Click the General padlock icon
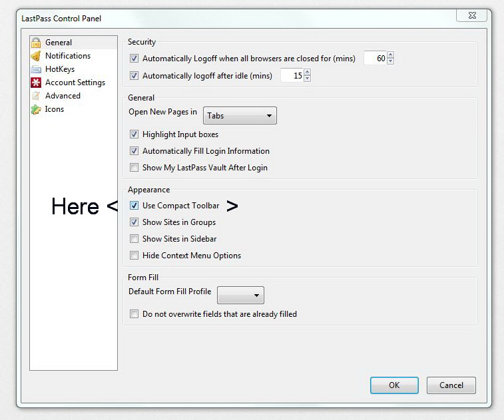The height and width of the screenshot is (420, 504). 36,43
